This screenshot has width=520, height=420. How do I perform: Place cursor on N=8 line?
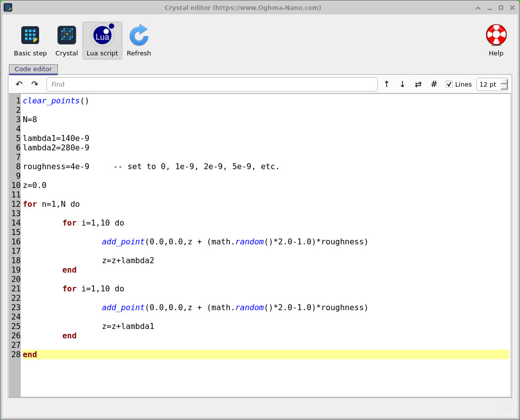pos(30,119)
